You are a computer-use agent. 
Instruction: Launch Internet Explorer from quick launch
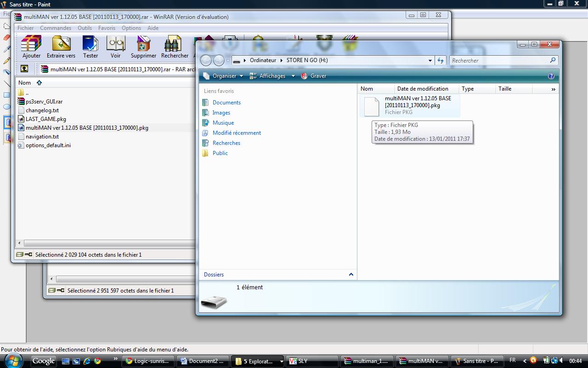pyautogui.click(x=86, y=361)
